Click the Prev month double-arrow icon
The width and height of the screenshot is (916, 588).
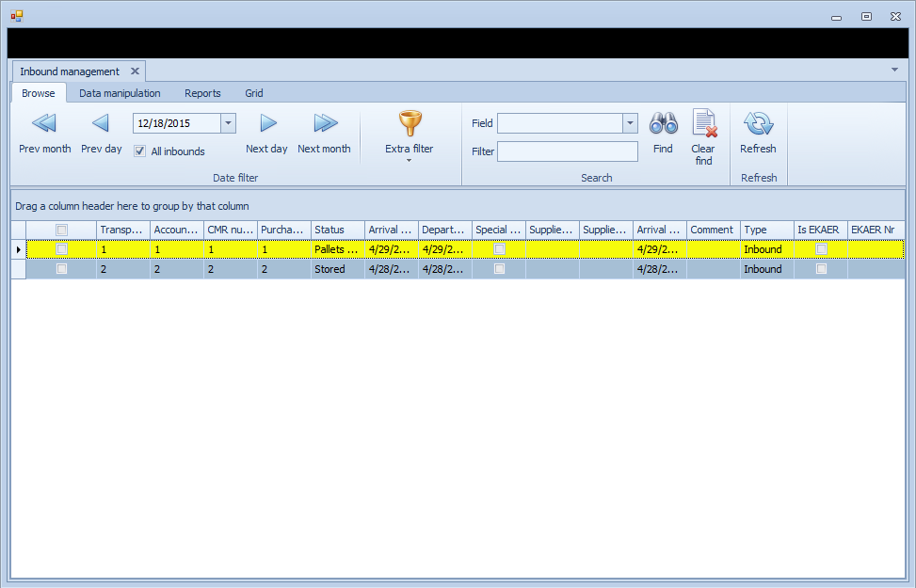pyautogui.click(x=44, y=123)
